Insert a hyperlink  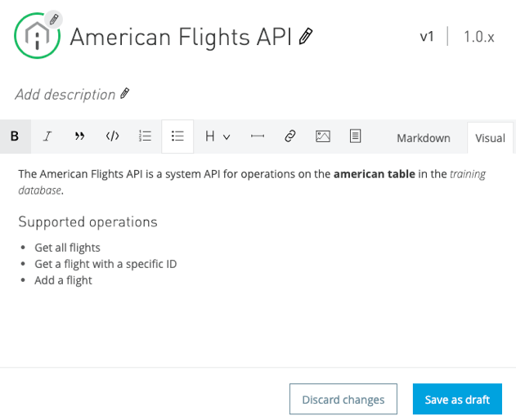290,136
